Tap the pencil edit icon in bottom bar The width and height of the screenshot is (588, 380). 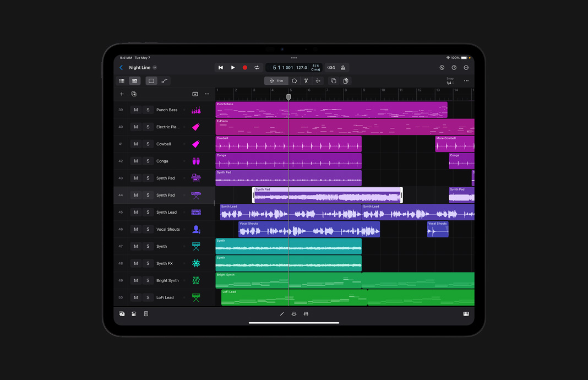point(282,313)
